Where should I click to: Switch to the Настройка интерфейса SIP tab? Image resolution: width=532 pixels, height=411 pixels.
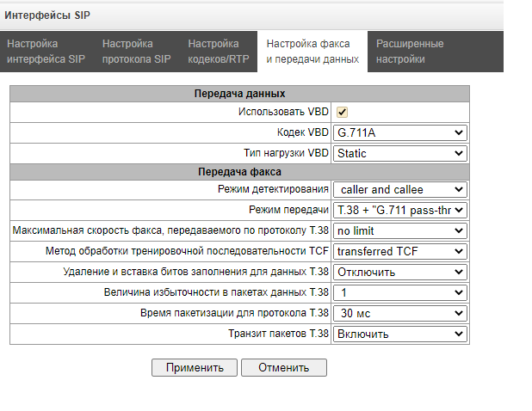coord(46,52)
